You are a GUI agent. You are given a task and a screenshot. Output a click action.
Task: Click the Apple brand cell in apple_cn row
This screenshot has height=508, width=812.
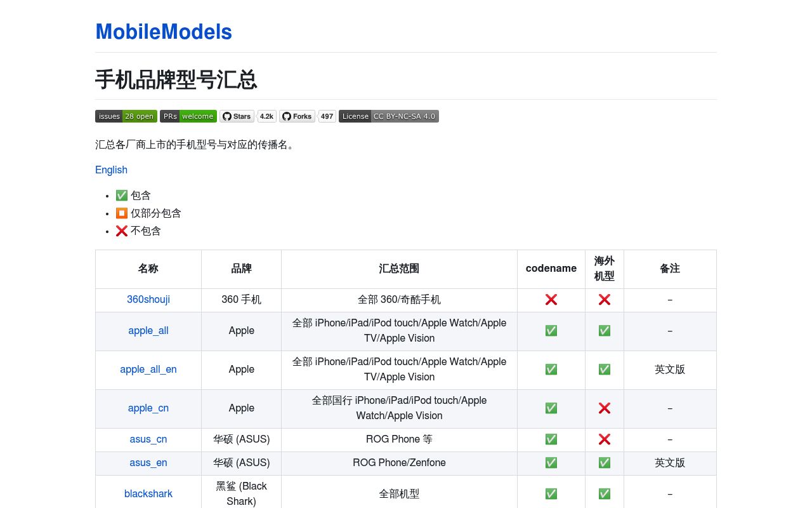point(242,408)
